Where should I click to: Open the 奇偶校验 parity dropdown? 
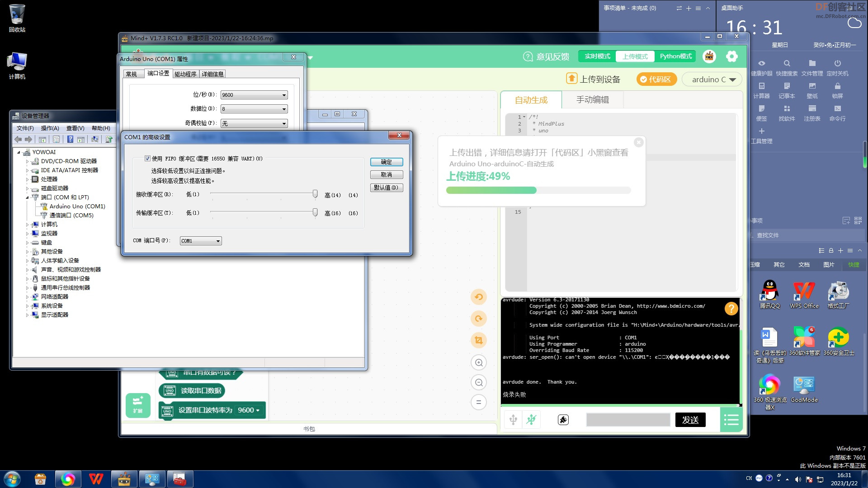pyautogui.click(x=254, y=123)
